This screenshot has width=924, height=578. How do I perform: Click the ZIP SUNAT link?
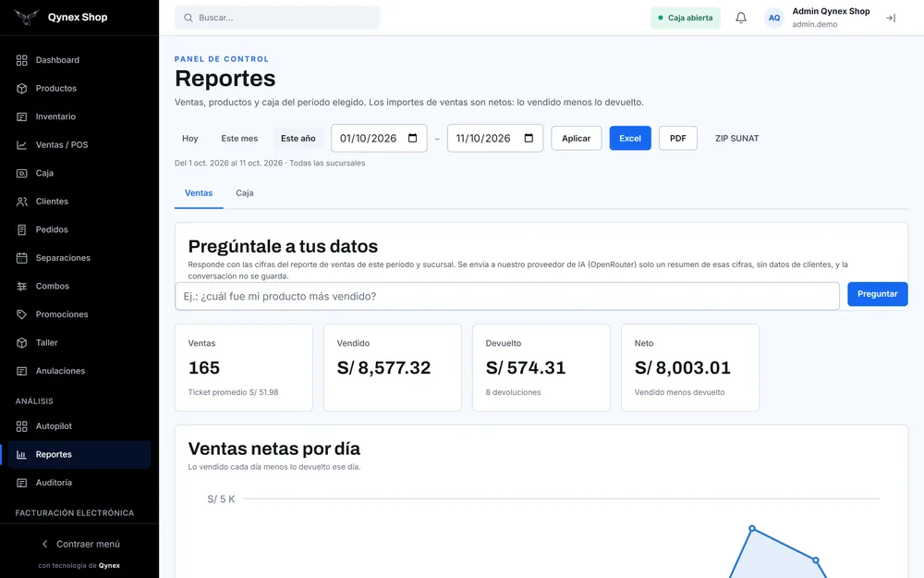pos(736,139)
